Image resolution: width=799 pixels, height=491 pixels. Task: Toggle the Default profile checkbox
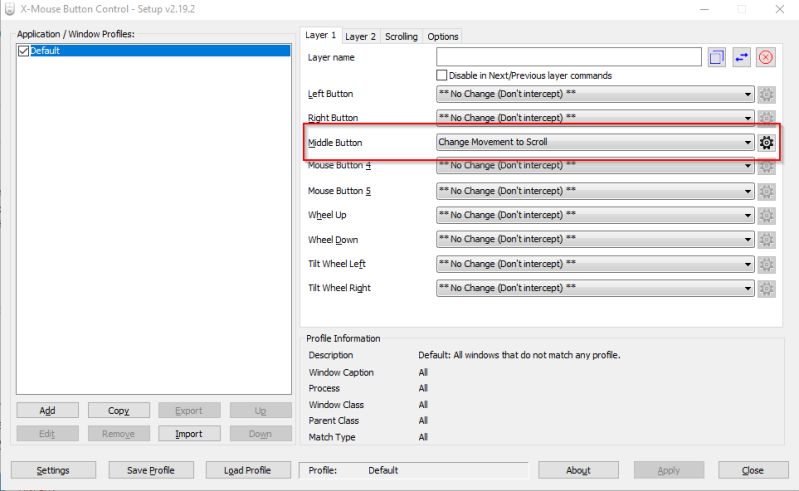coord(23,51)
